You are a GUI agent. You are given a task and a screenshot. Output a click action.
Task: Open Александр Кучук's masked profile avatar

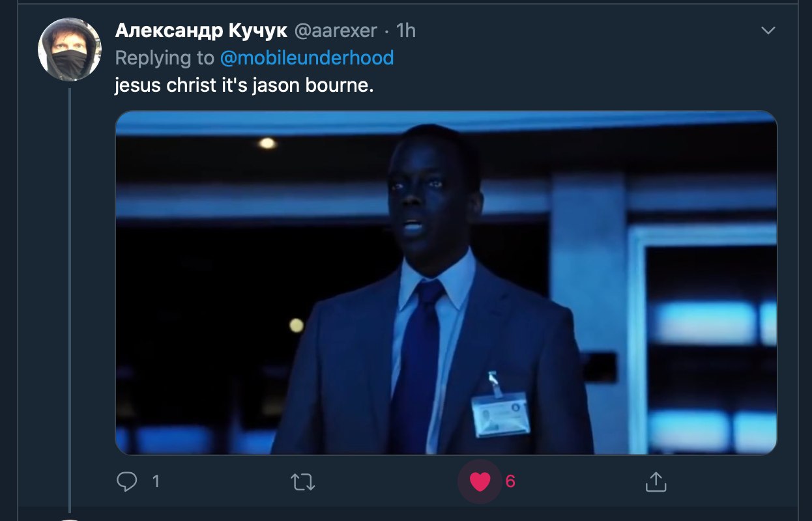(x=70, y=49)
